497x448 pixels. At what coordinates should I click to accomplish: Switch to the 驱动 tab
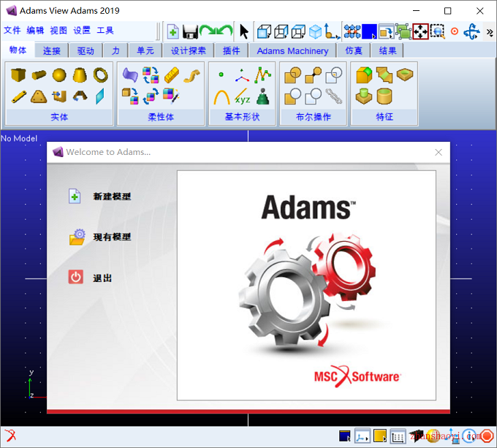pyautogui.click(x=86, y=50)
